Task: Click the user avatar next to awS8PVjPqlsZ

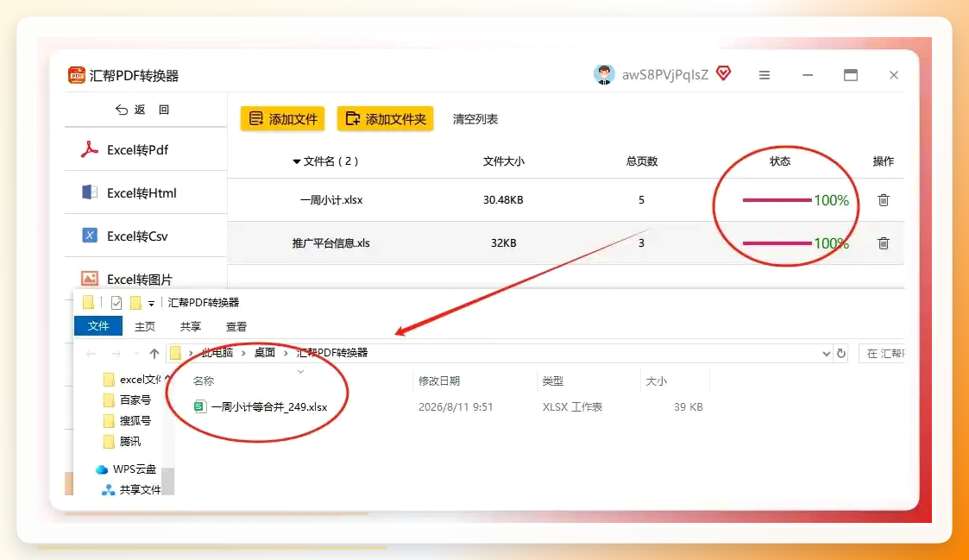Action: (x=604, y=74)
